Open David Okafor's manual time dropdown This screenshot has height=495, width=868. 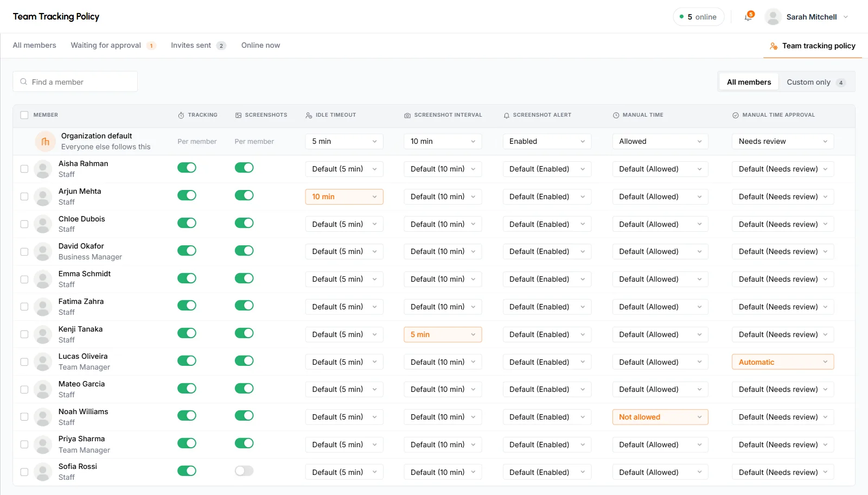pyautogui.click(x=660, y=251)
